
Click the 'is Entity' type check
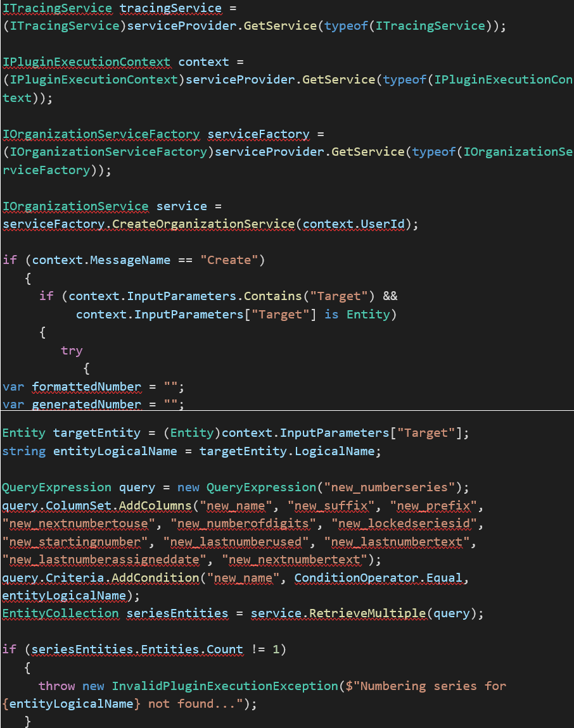[x=357, y=315]
